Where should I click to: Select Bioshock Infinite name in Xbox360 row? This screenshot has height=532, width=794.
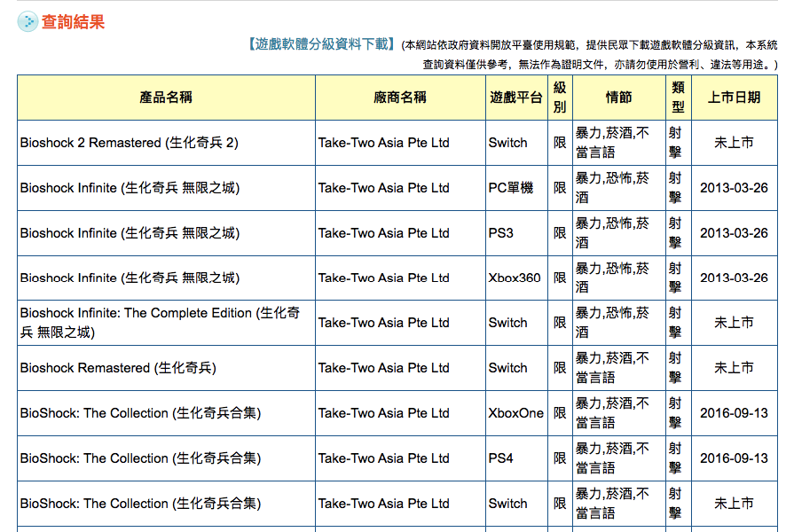click(x=130, y=278)
